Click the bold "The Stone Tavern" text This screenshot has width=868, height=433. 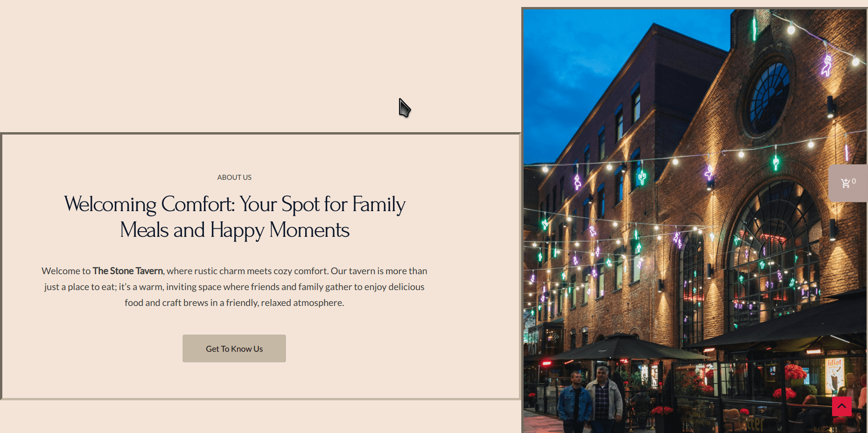(x=127, y=271)
